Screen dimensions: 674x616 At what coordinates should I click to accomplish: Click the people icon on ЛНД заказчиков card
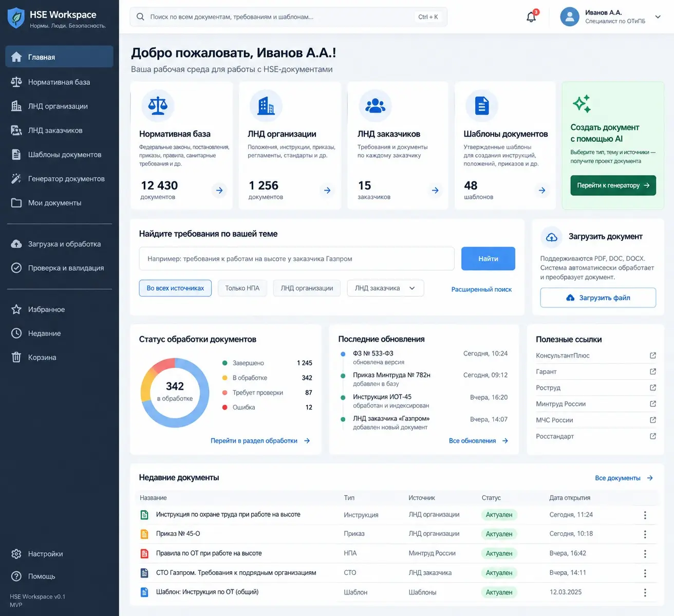375,105
